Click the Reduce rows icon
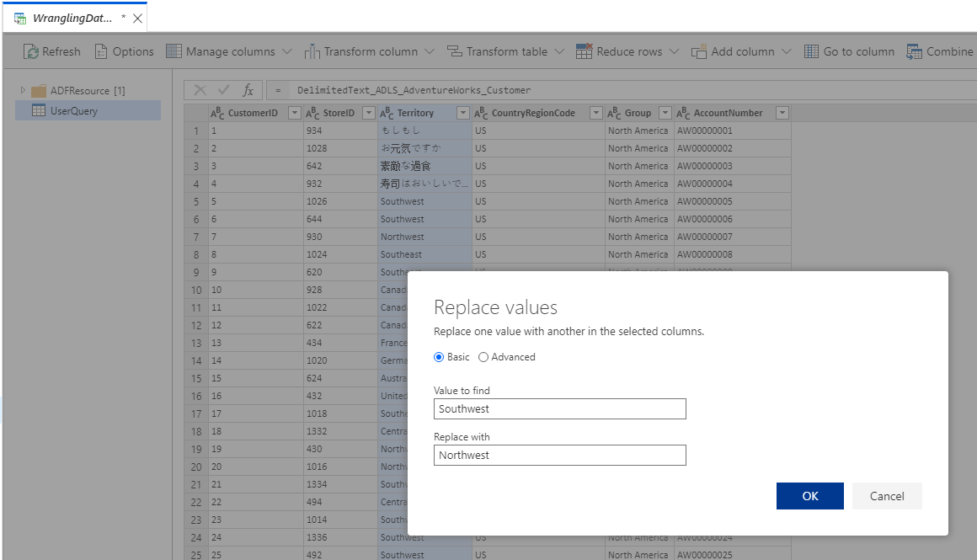Screen dimensions: 977x560 [x=584, y=51]
